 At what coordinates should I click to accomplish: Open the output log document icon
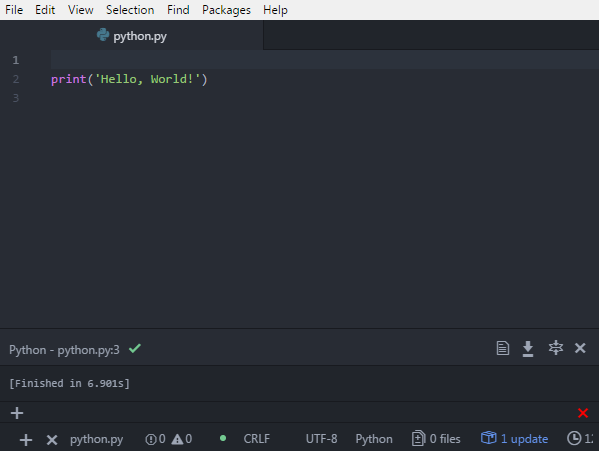pos(503,348)
